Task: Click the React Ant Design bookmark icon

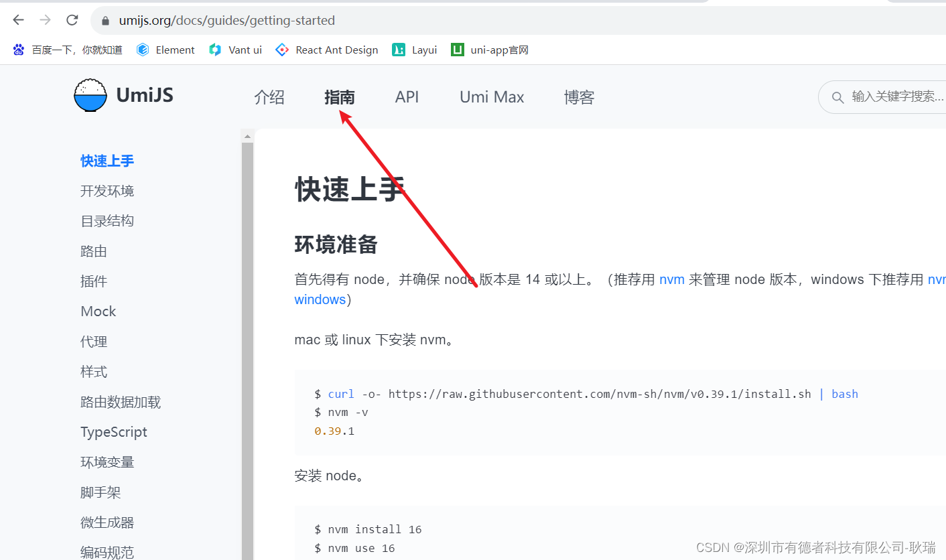Action: click(x=282, y=50)
